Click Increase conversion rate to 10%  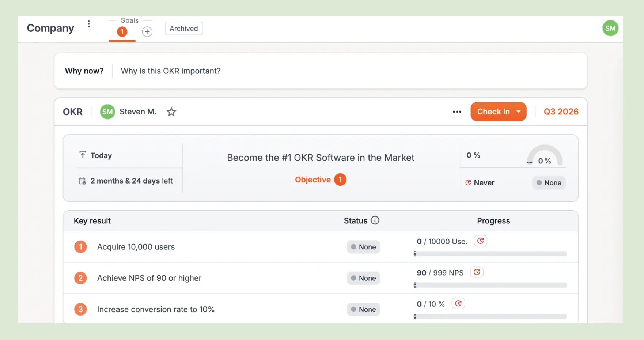pyautogui.click(x=156, y=309)
